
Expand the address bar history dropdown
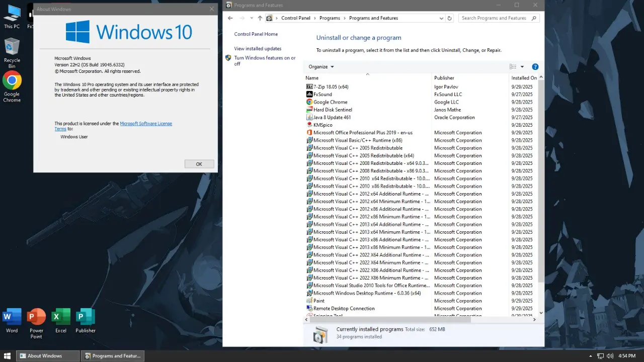tap(441, 18)
